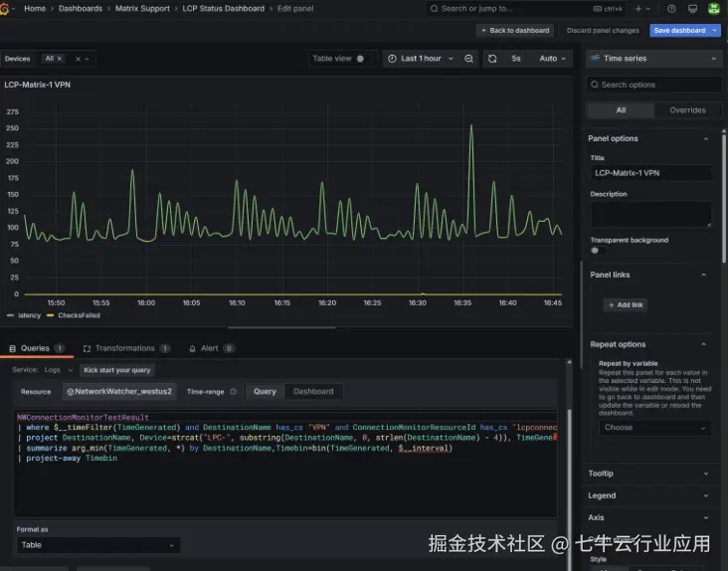Select the All options tab
This screenshot has width=728, height=571.
point(621,110)
